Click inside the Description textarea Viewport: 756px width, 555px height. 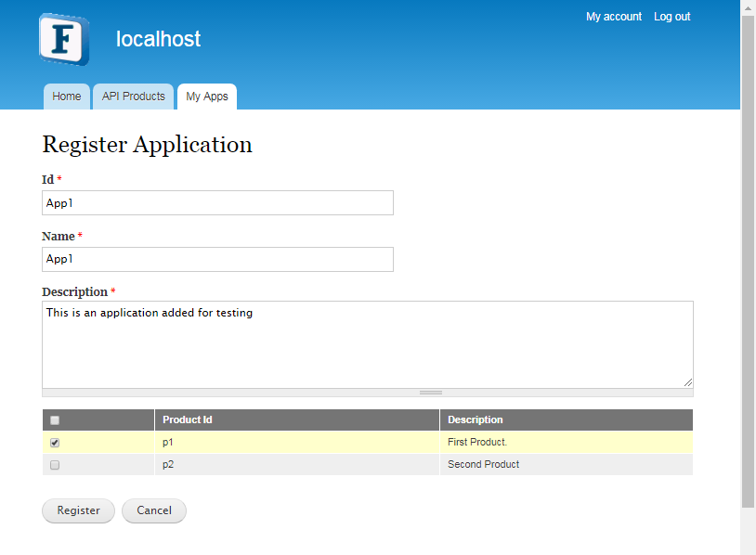pyautogui.click(x=368, y=344)
